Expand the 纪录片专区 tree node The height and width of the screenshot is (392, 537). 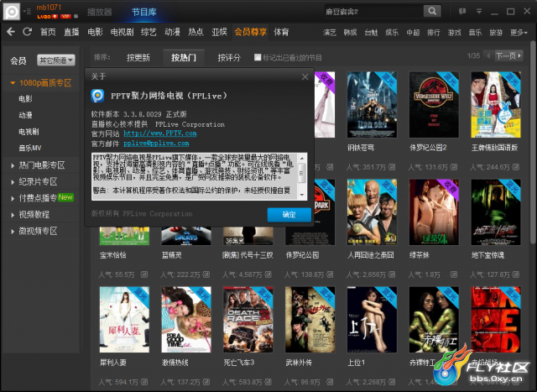[x=13, y=182]
